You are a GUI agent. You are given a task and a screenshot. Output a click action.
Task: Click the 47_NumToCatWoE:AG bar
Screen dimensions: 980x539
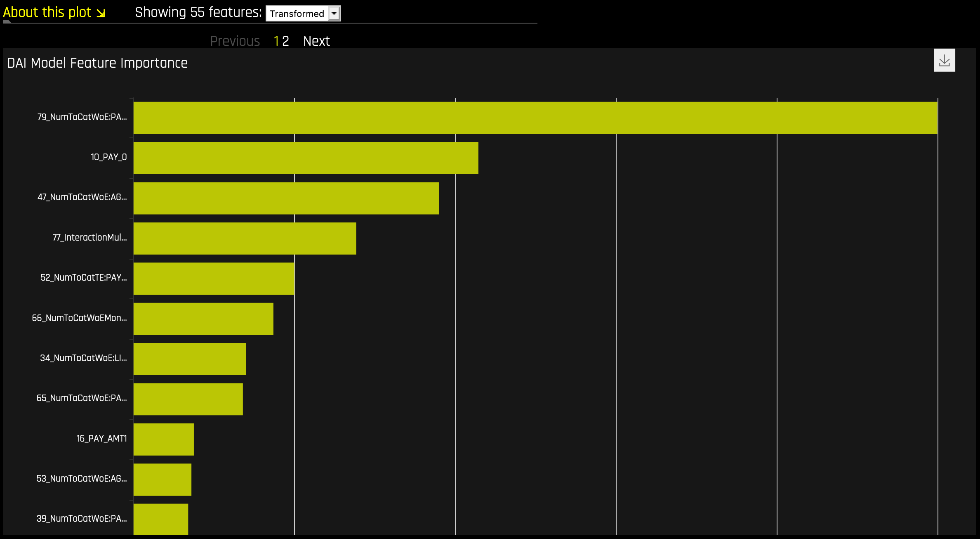point(286,198)
